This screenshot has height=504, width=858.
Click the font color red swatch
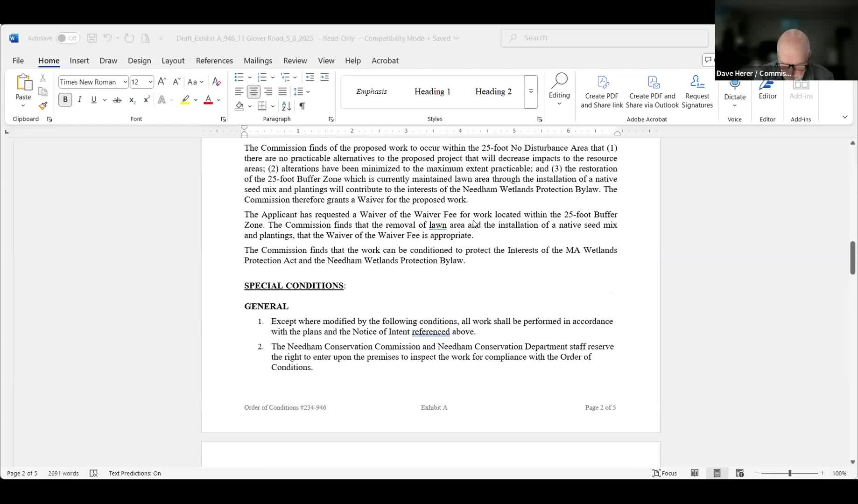click(x=208, y=100)
